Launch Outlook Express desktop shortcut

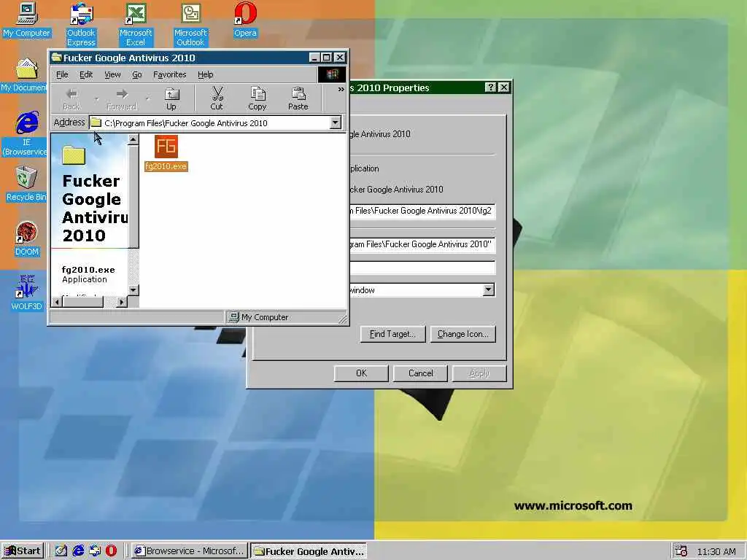click(x=81, y=25)
